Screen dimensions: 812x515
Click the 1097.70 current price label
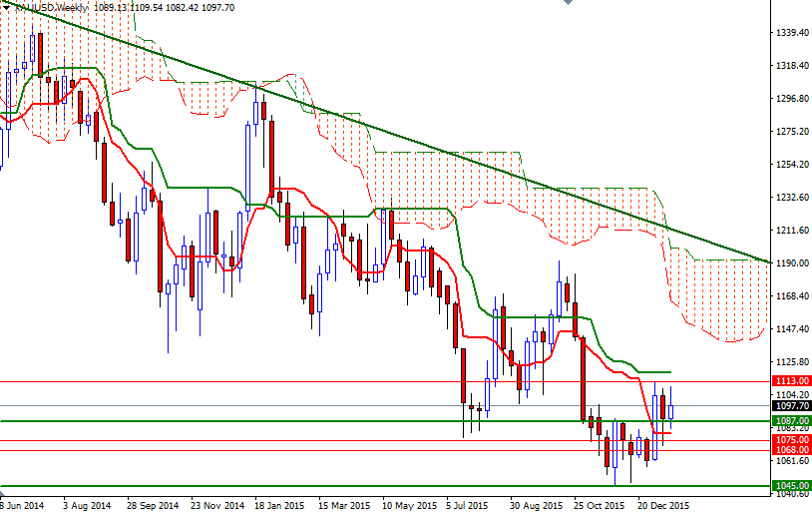tap(791, 405)
